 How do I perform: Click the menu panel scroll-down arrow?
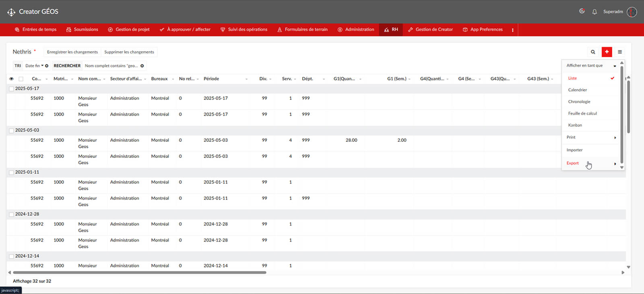click(622, 167)
